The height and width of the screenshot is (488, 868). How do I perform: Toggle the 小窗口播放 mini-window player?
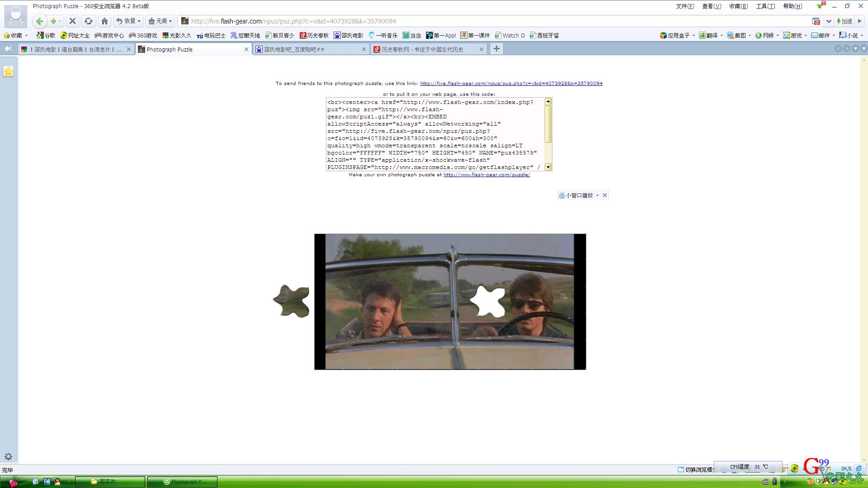pyautogui.click(x=579, y=195)
